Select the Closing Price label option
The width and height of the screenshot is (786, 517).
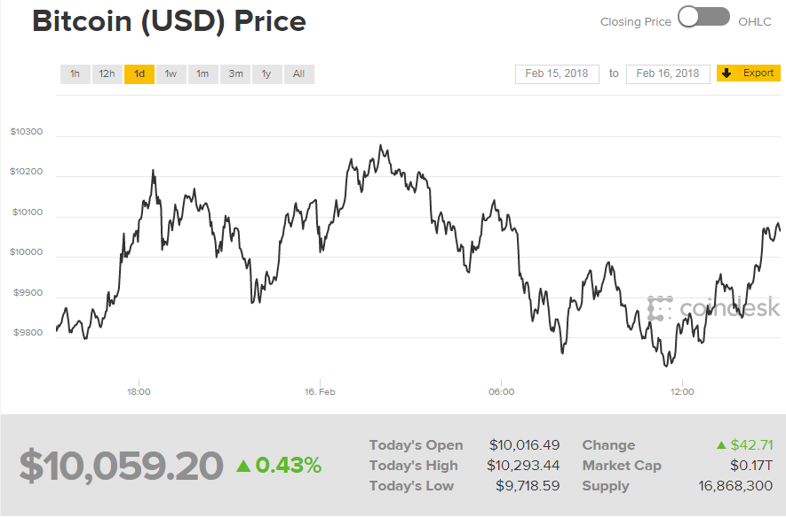(x=635, y=22)
